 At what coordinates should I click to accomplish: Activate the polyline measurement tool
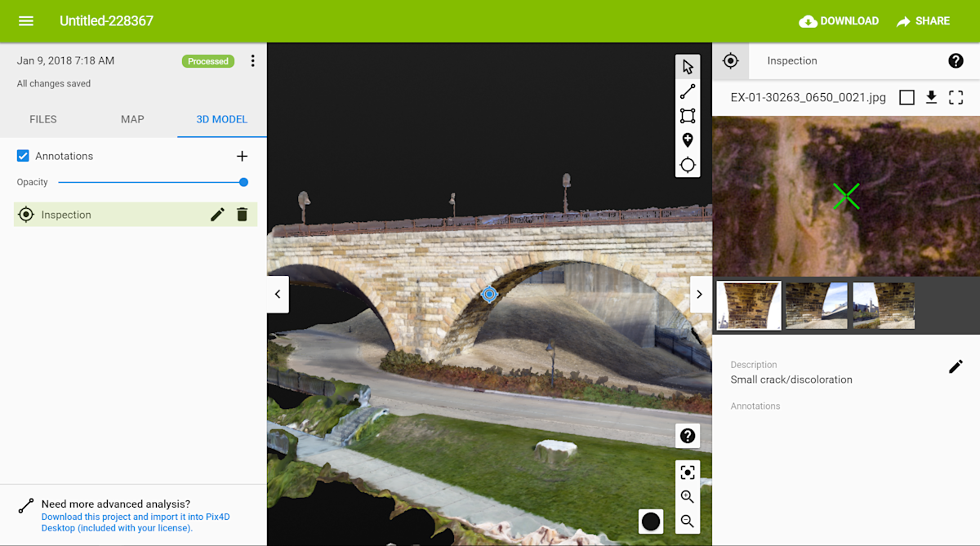click(x=687, y=91)
